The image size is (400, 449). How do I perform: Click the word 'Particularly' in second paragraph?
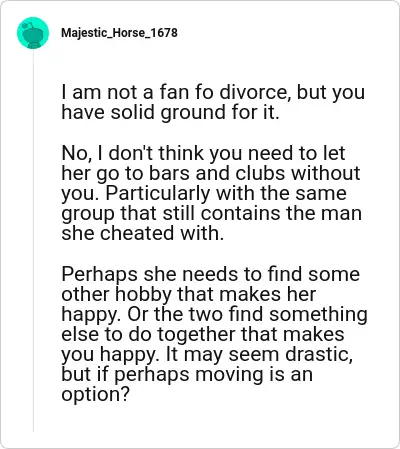click(158, 193)
